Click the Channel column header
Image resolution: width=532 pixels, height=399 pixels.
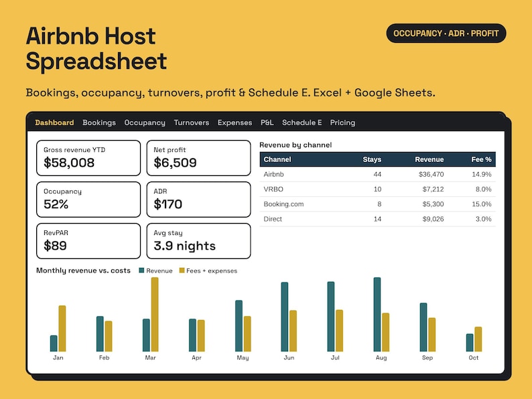(277, 159)
